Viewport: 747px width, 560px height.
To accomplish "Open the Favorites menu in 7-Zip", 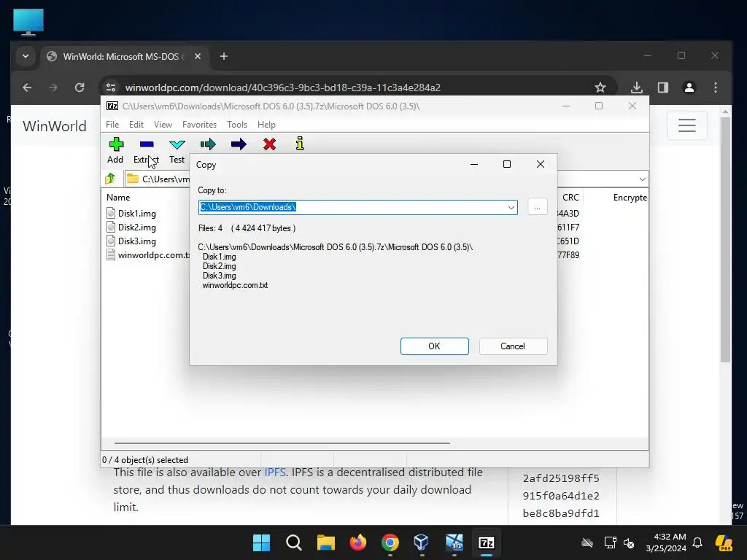I will [x=199, y=124].
